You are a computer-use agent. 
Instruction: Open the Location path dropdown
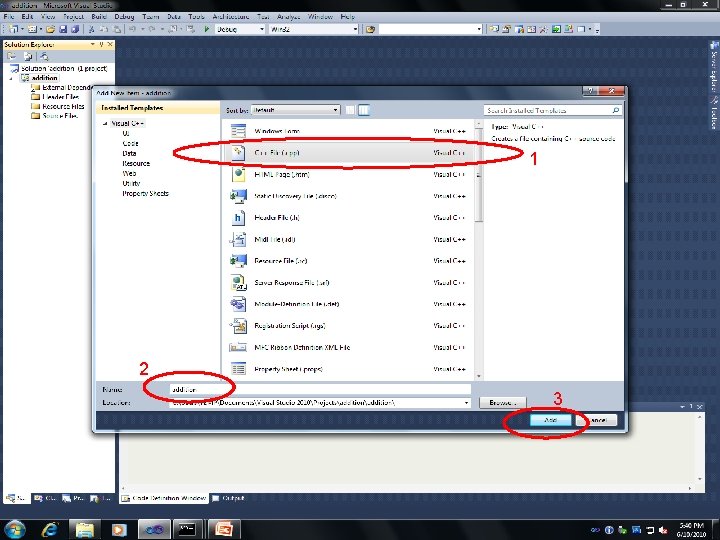[467, 403]
